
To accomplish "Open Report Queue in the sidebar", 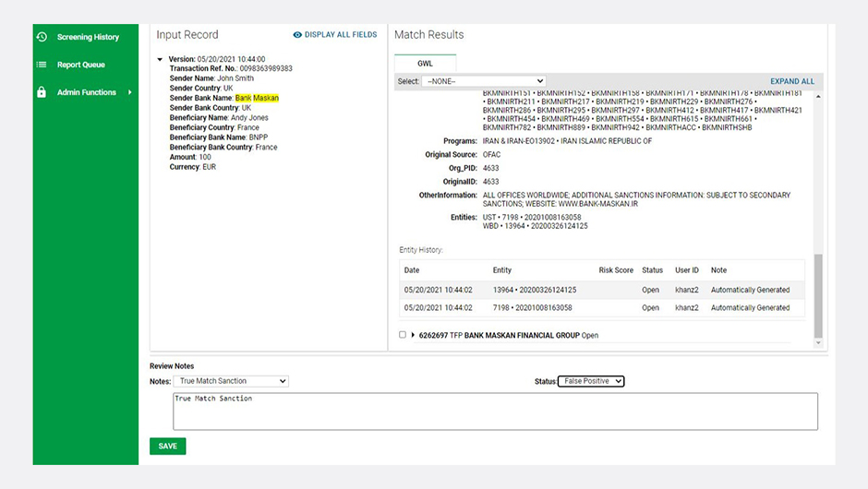I will pyautogui.click(x=81, y=65).
